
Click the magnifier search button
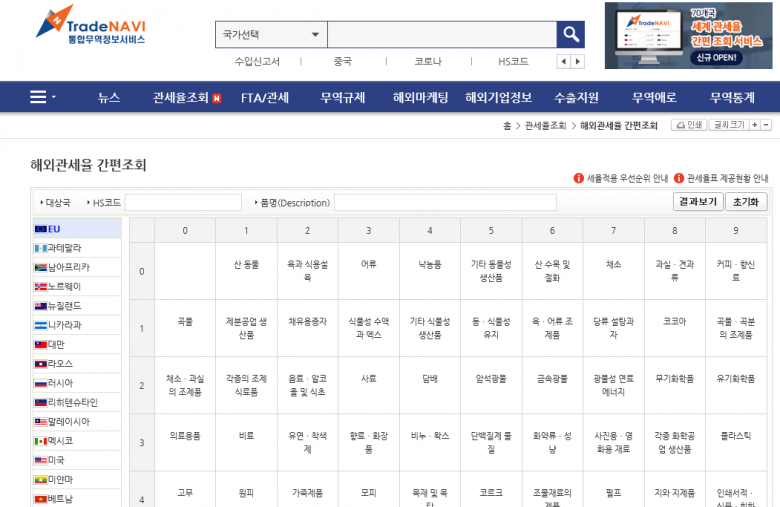pyautogui.click(x=571, y=34)
